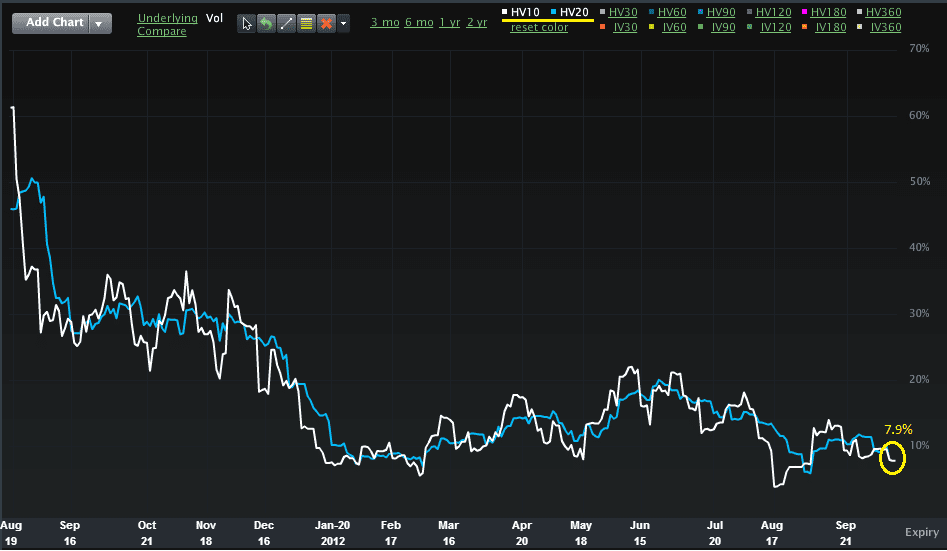Click the yellow horizontal lines icon
Viewport: 947px width, 551px height.
tap(305, 24)
